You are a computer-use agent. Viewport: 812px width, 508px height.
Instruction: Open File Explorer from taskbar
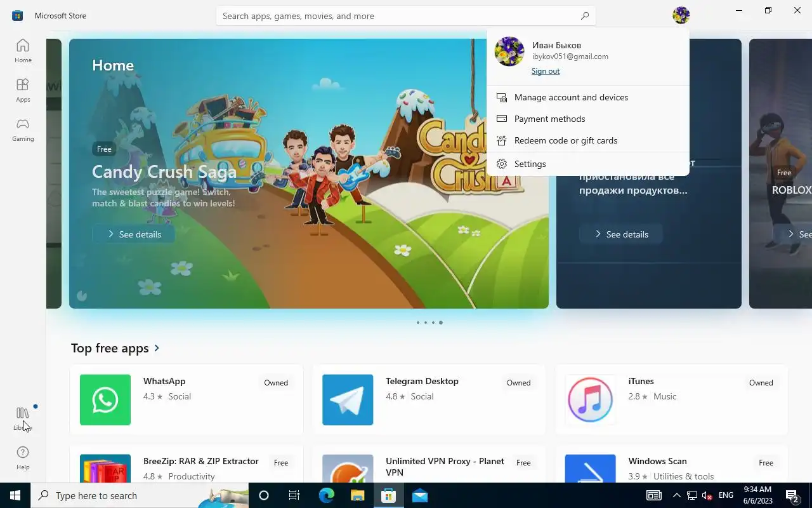357,495
